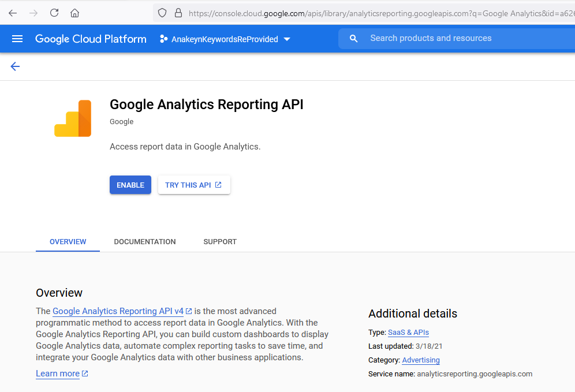Click the browser back arrow
575x392 pixels.
tap(13, 13)
